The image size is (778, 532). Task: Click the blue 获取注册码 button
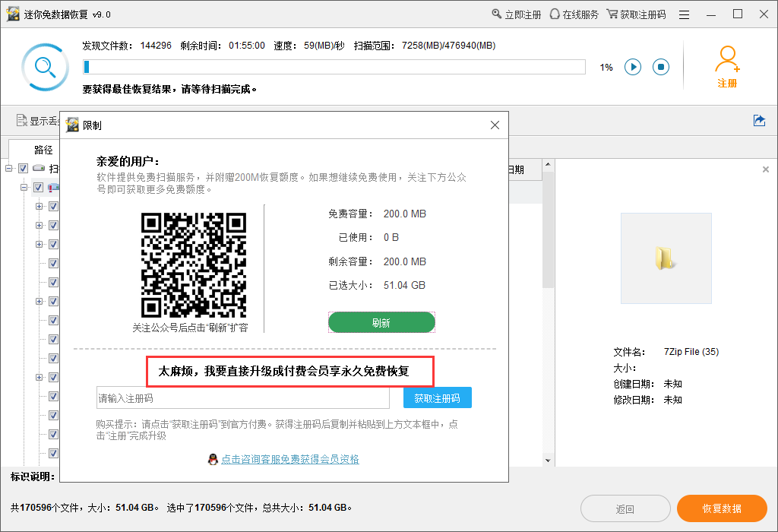click(437, 398)
